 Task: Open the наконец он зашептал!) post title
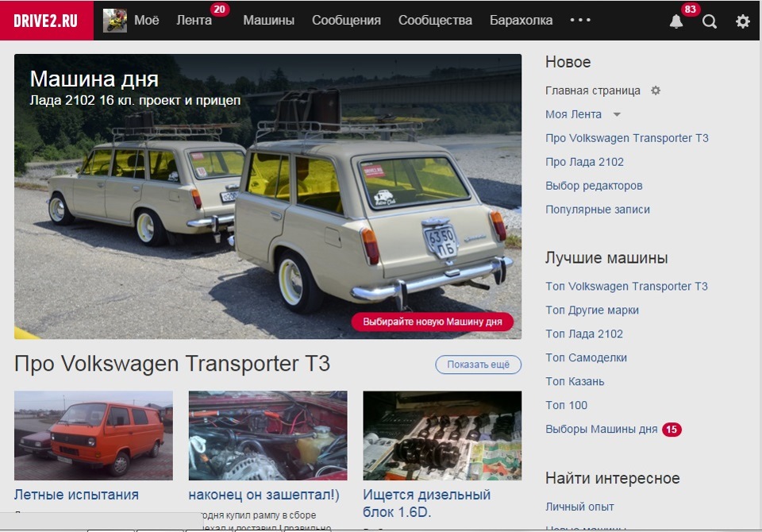(x=264, y=495)
